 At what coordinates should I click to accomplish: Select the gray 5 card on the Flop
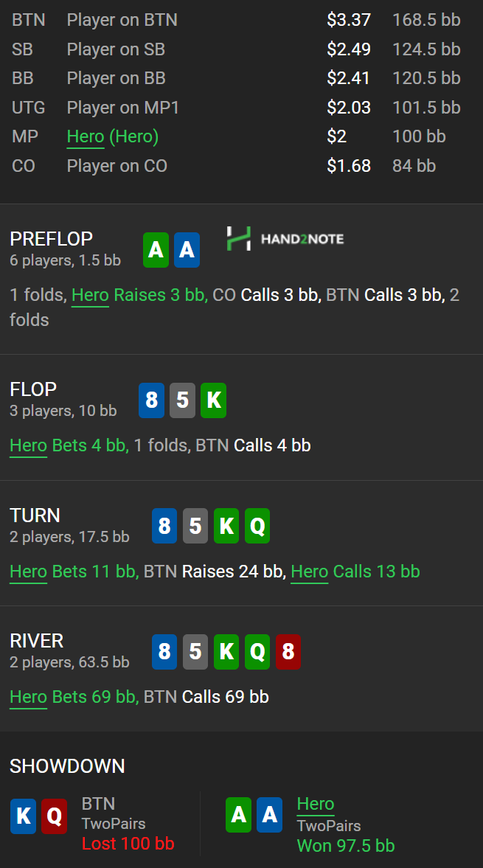(183, 400)
